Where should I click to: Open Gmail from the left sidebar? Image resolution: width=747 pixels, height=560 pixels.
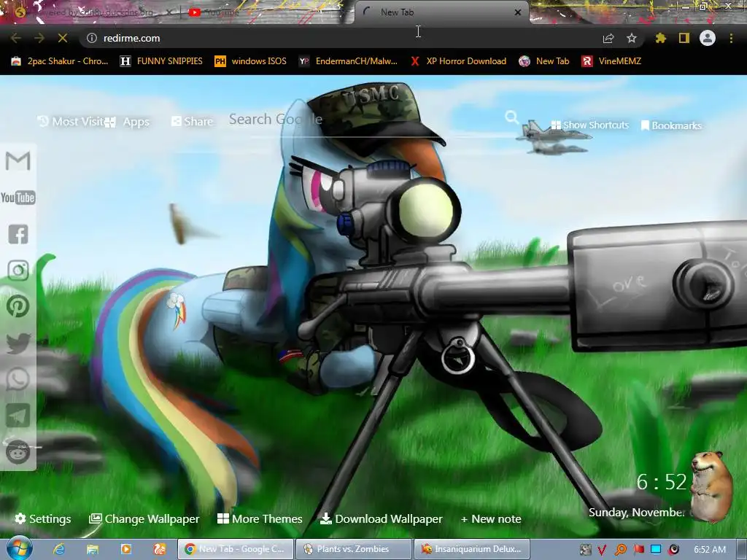18,161
